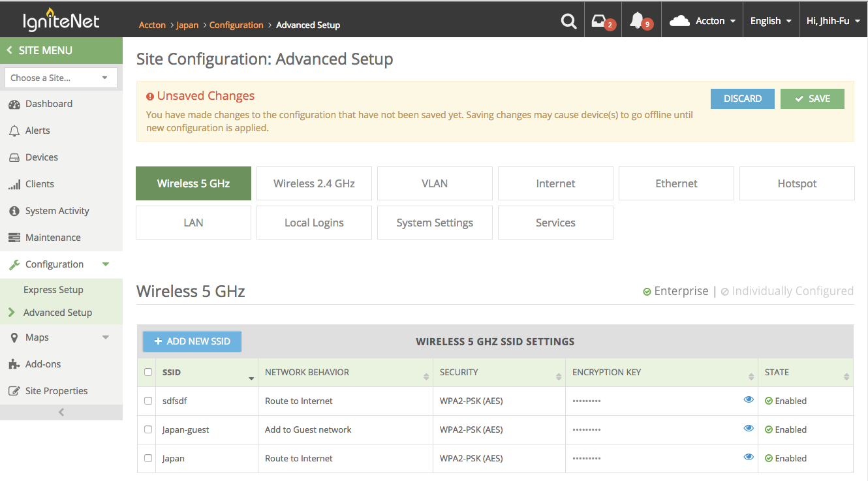The width and height of the screenshot is (868, 481).
Task: Open the Choose a Site dropdown
Action: click(61, 78)
